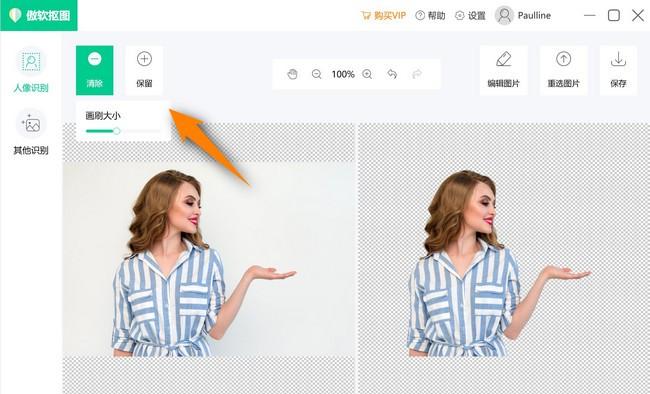
Task: Select the 保留 (keep) brush tool
Action: (x=144, y=70)
